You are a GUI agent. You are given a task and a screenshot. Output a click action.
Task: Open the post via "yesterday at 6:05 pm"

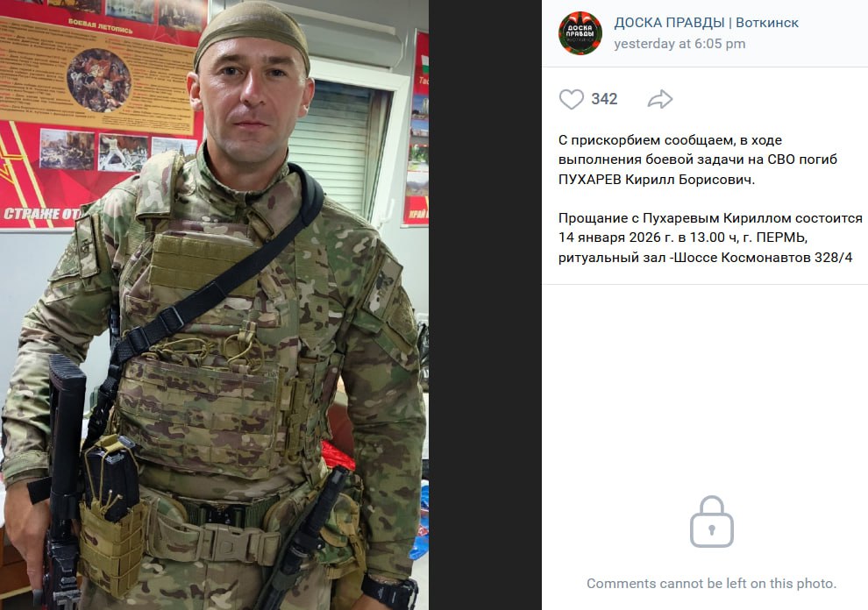679,44
